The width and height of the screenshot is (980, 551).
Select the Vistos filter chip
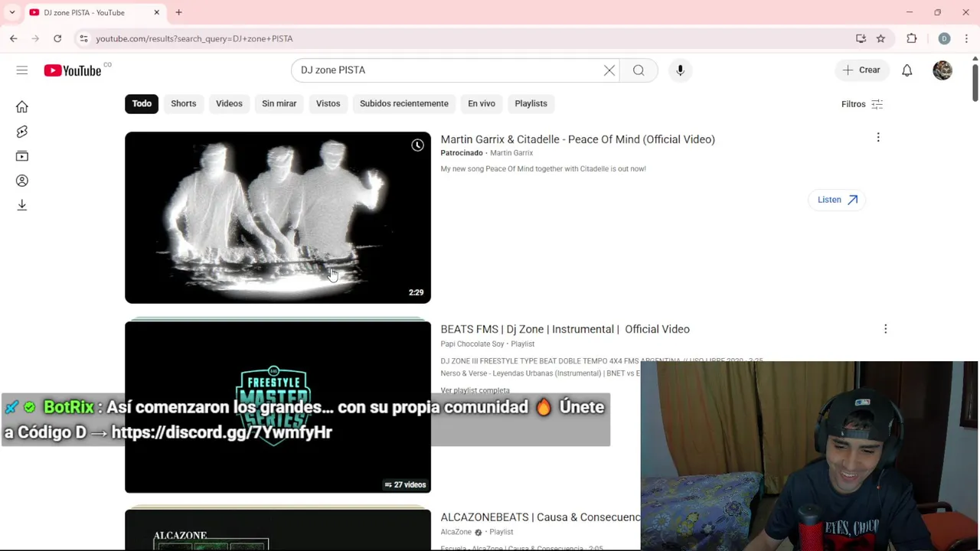point(328,104)
